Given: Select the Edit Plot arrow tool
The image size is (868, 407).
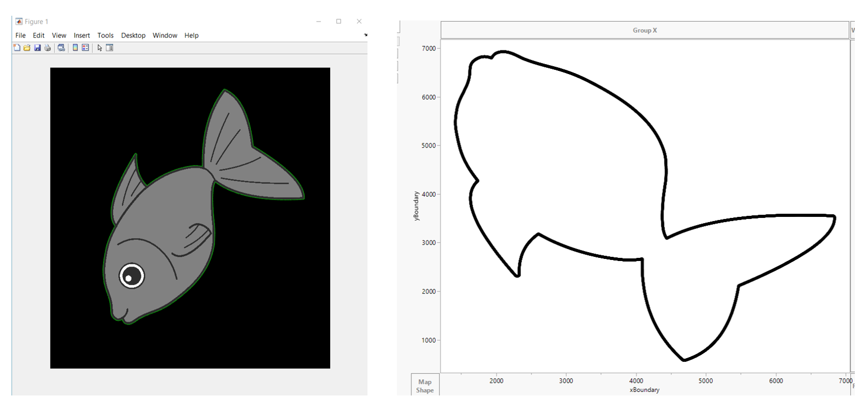Looking at the screenshot, I should tap(99, 48).
